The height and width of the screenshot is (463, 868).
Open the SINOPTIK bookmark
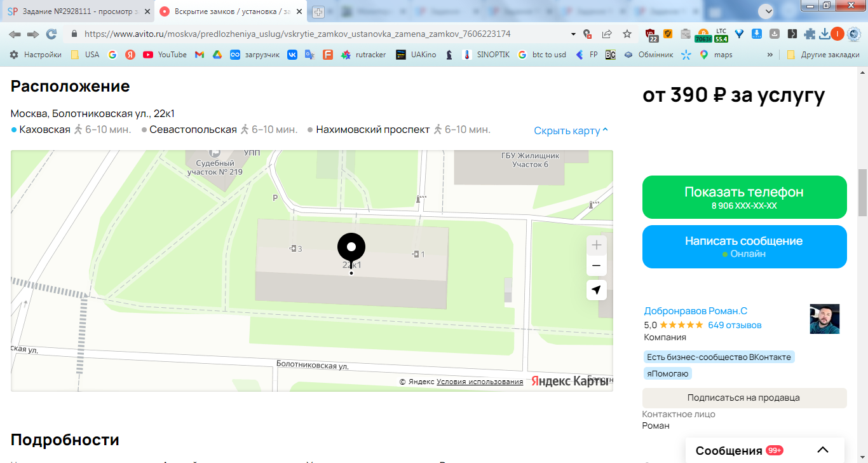coord(486,55)
